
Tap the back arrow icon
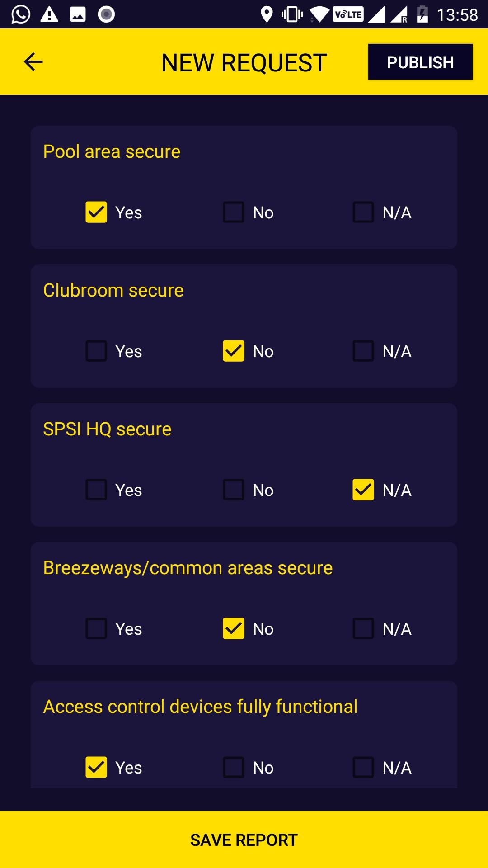(x=33, y=62)
